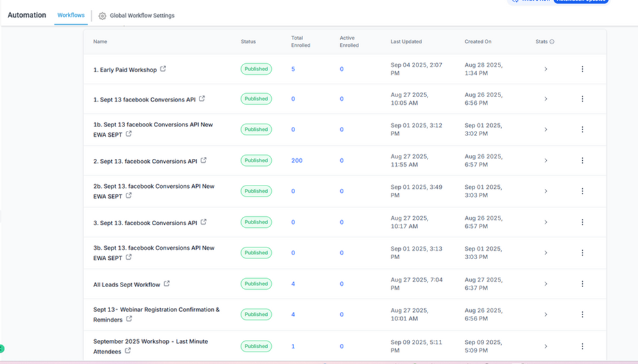
Task: Click the Total Enrolled column header
Action: point(300,42)
